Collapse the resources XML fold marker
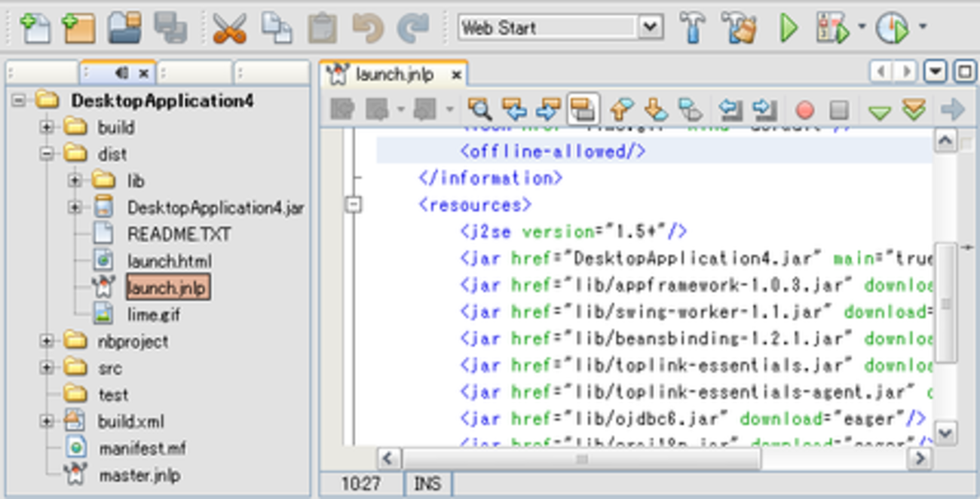980x499 pixels. pyautogui.click(x=353, y=204)
